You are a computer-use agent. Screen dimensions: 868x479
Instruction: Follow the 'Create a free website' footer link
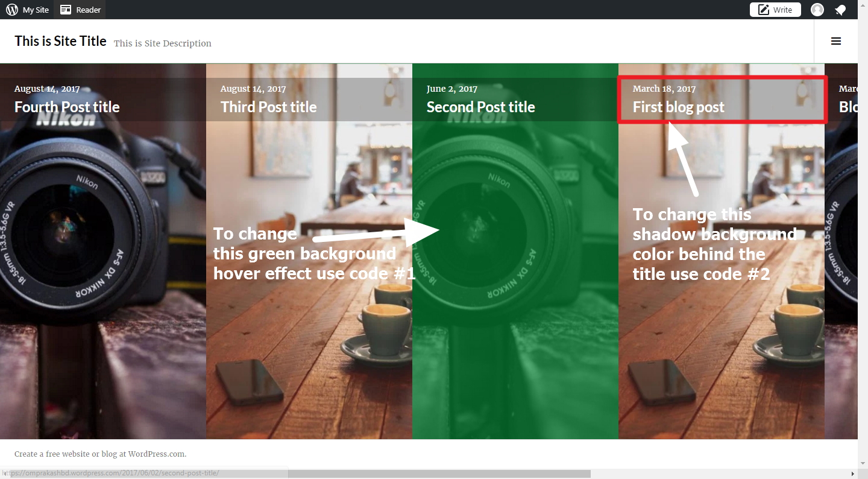coord(100,454)
